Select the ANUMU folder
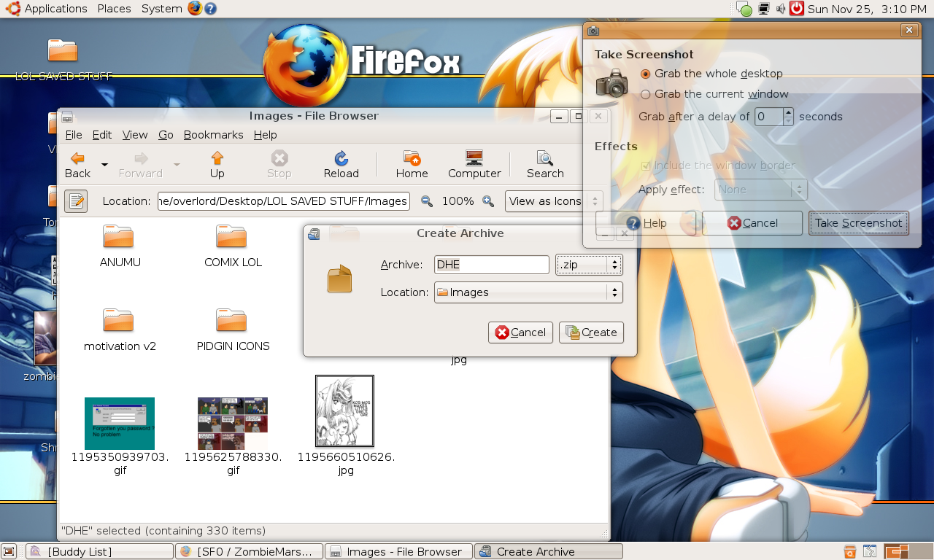The image size is (934, 560). [120, 246]
